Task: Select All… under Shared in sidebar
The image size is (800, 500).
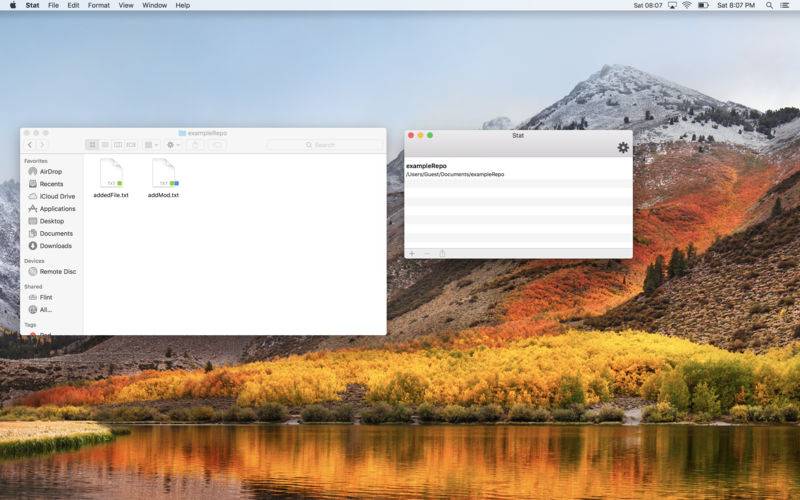Action: pos(45,310)
